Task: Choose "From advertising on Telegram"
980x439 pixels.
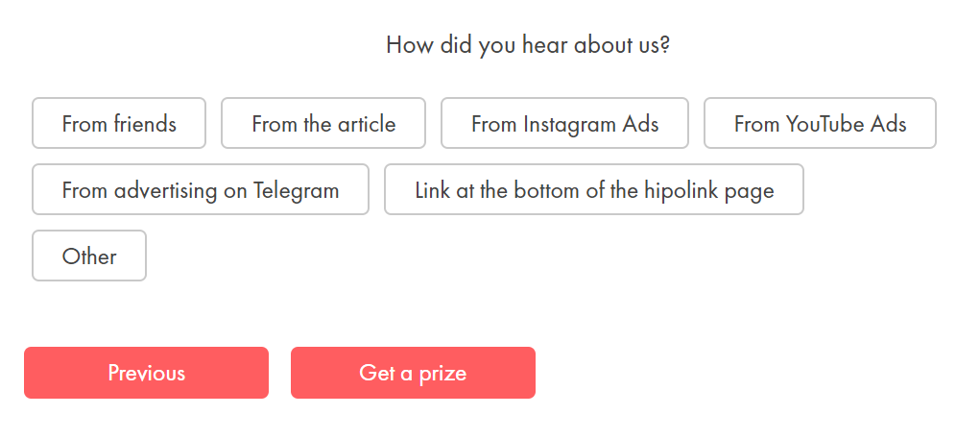Action: pos(200,189)
